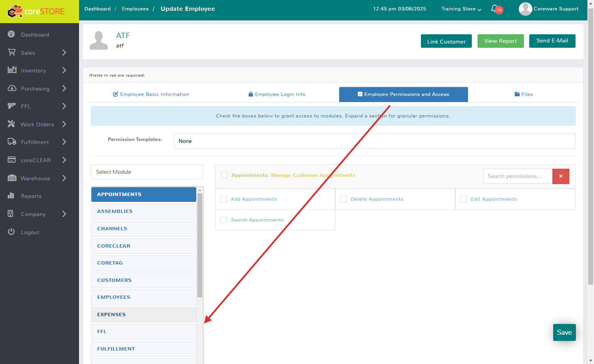594x364 pixels.
Task: Expand the Sales sidebar menu
Action: pyautogui.click(x=64, y=52)
